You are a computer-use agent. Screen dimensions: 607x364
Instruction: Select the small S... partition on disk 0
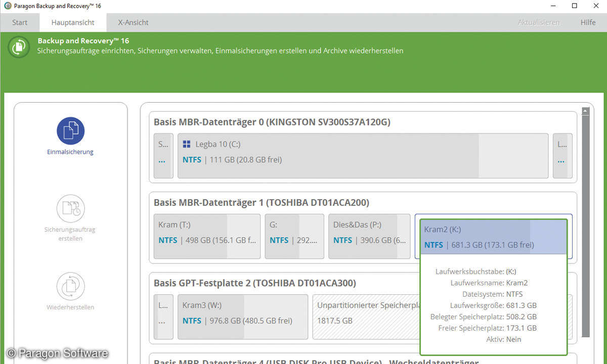(163, 156)
